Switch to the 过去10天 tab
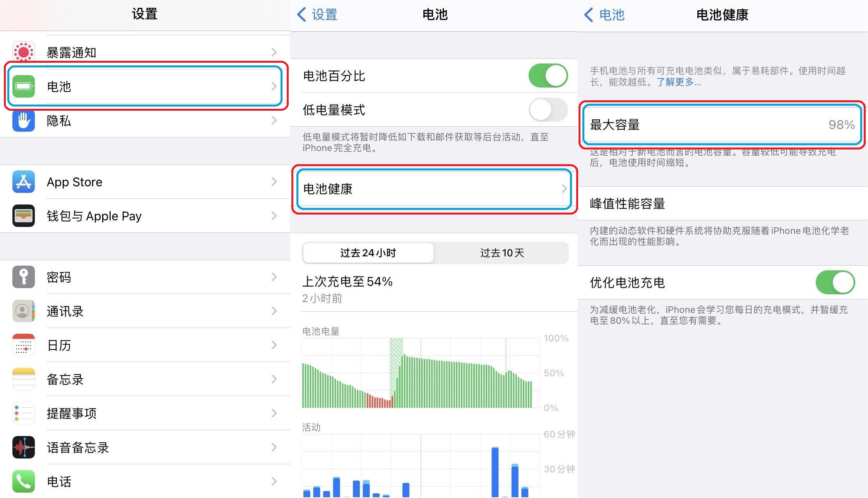Viewport: 868px width, 498px height. tap(502, 253)
